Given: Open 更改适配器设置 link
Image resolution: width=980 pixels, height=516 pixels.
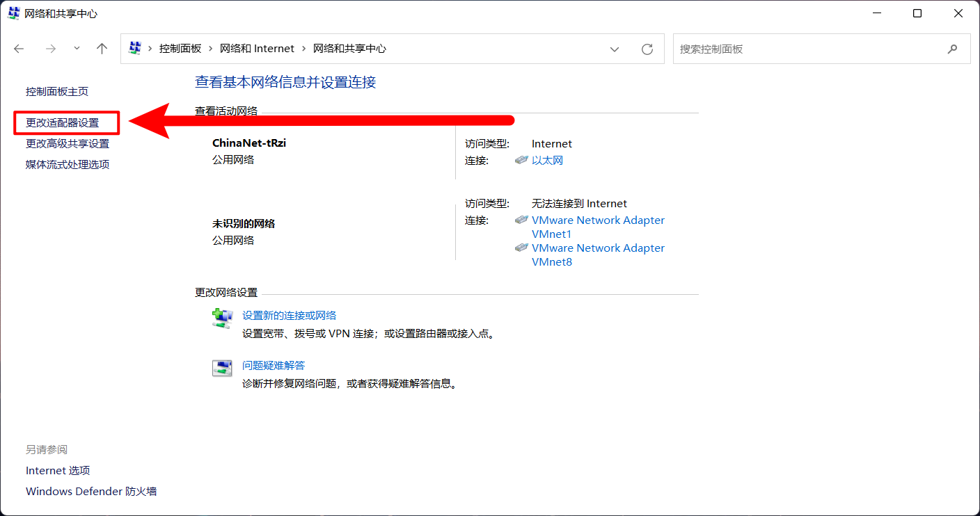Looking at the screenshot, I should [63, 122].
